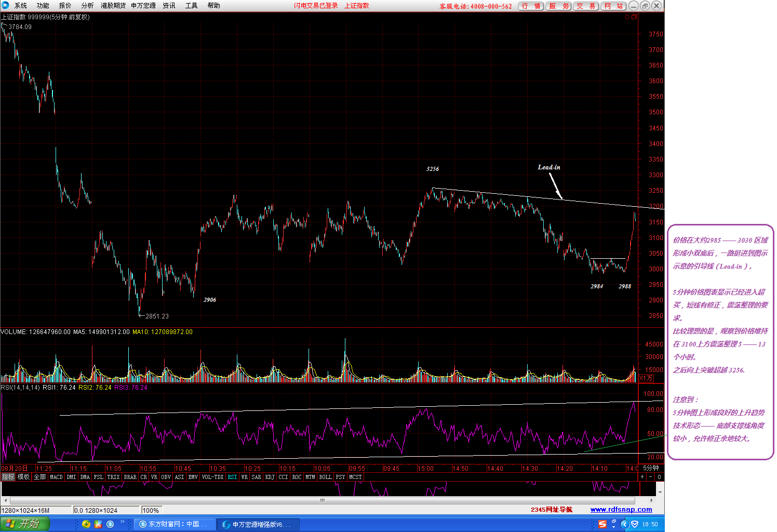Viewport: 777px width, 532px height.
Task: Click the X1万 volume unit label
Action: pyautogui.click(x=646, y=378)
